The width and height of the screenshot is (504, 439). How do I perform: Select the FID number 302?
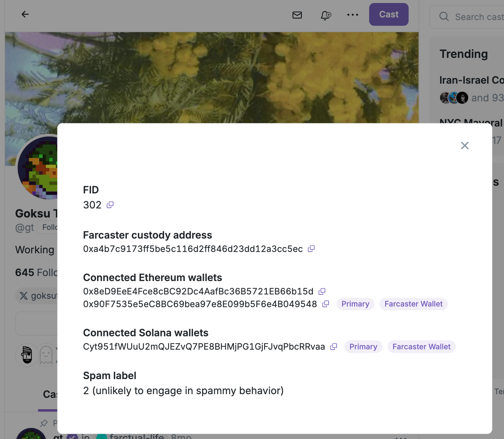[x=92, y=205]
